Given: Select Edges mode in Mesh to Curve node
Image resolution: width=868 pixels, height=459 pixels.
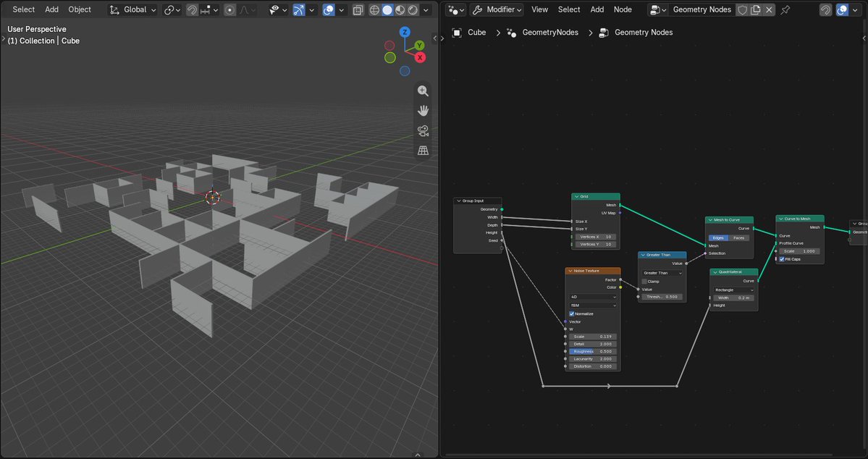Looking at the screenshot, I should click(719, 238).
